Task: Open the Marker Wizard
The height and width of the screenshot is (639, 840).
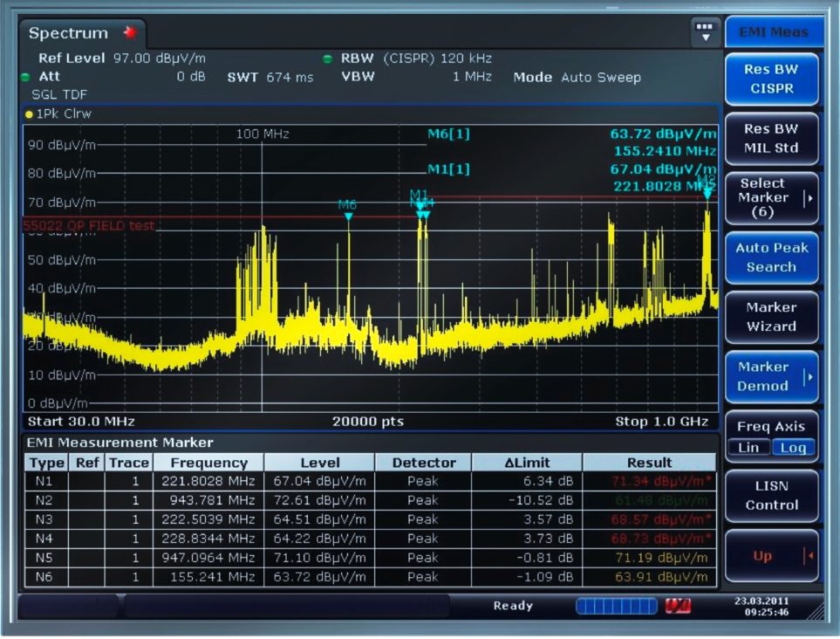Action: (x=771, y=317)
